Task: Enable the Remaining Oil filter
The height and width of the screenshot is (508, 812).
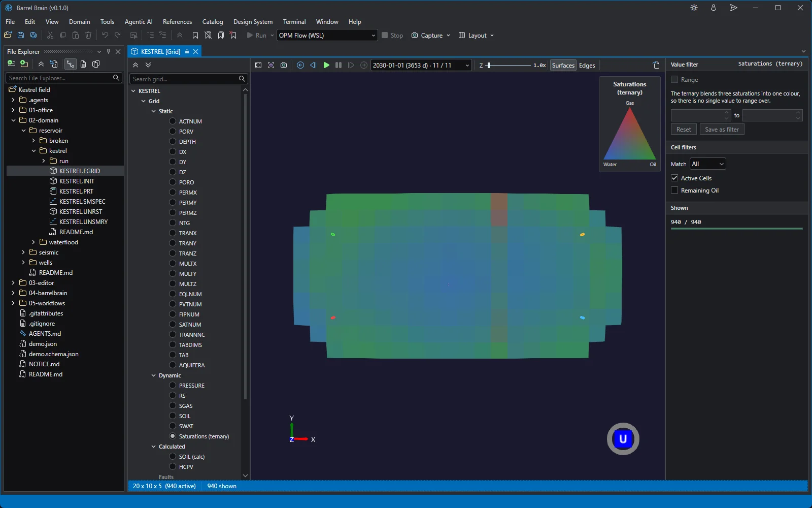Action: point(674,190)
